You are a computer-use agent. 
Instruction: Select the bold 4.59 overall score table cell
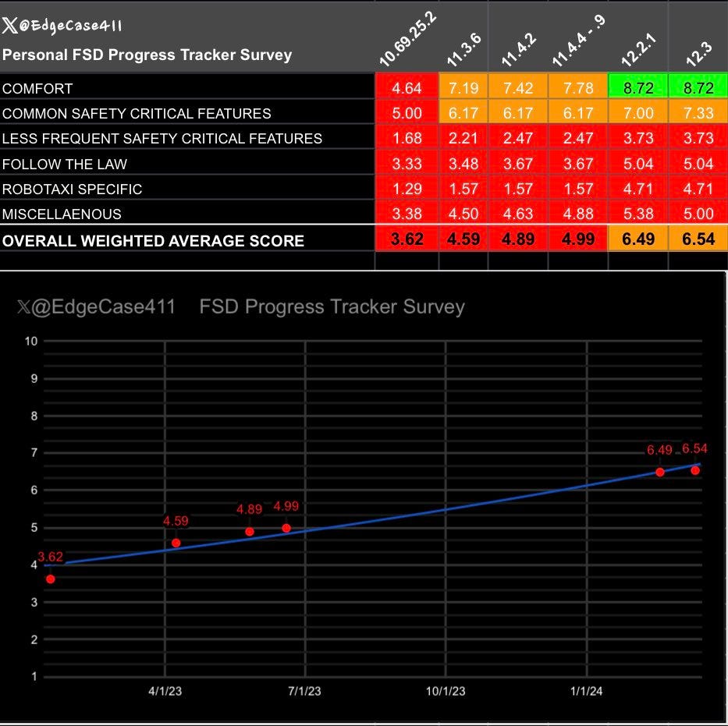463,239
